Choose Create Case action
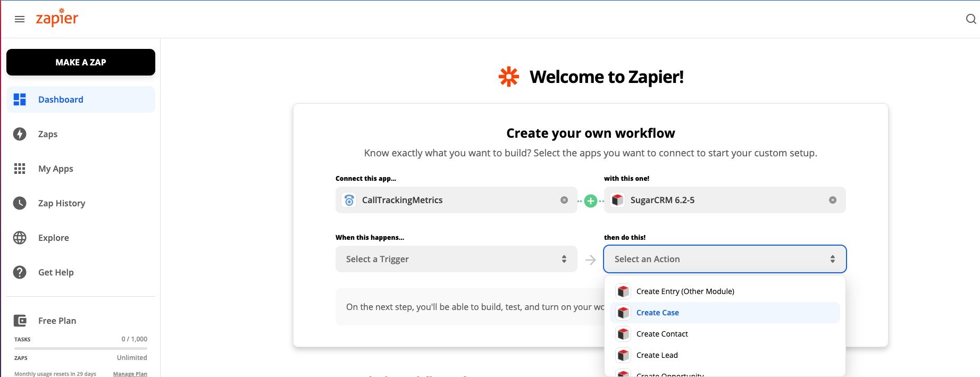980x377 pixels. (x=725, y=313)
